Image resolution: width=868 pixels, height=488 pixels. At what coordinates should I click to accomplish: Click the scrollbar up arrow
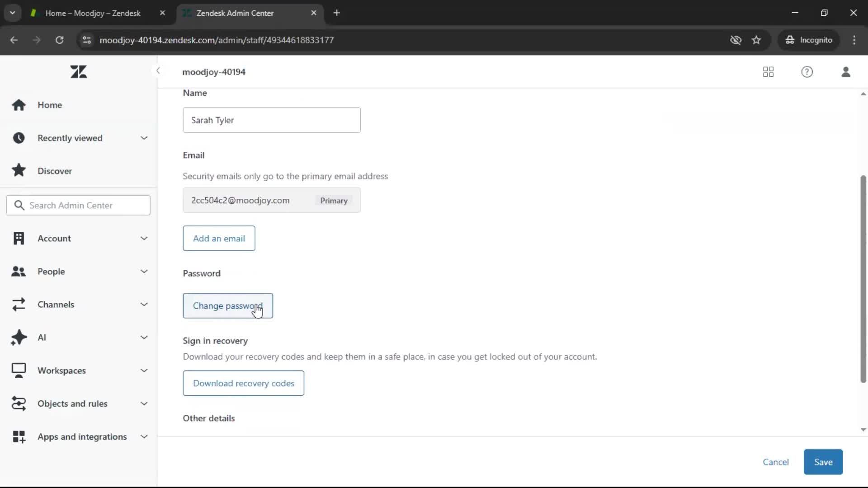pyautogui.click(x=863, y=94)
